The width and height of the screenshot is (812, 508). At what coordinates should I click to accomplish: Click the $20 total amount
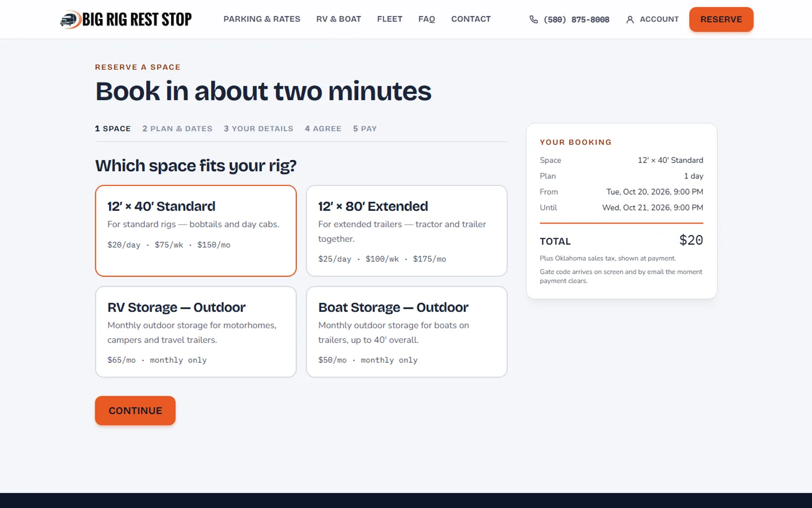(691, 240)
